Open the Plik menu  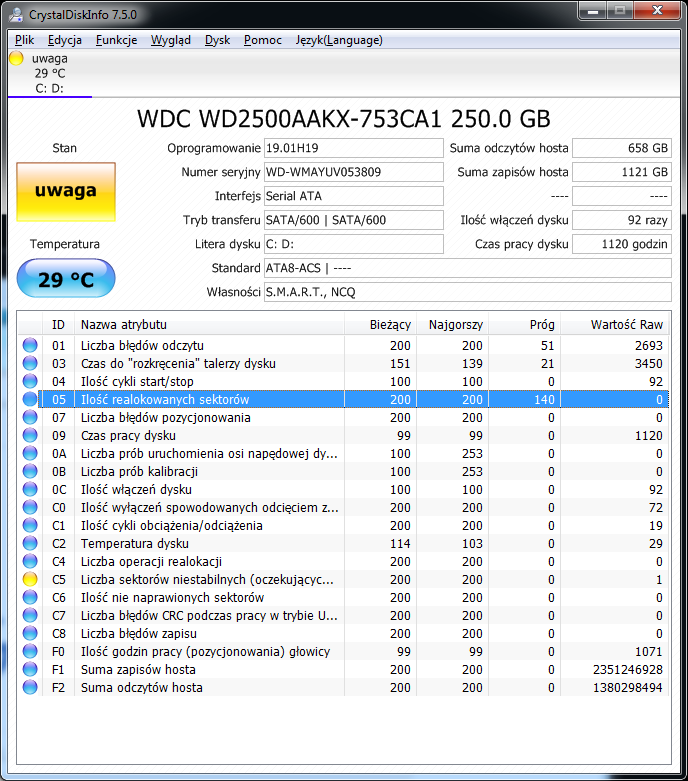(24, 40)
